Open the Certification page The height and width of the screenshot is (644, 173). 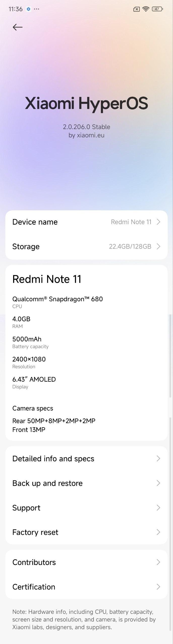pos(86,587)
